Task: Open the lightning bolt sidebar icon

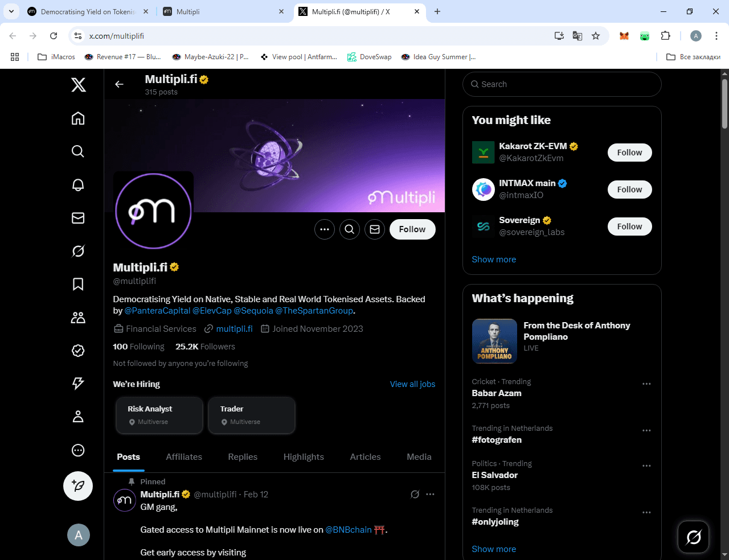Action: pos(78,384)
